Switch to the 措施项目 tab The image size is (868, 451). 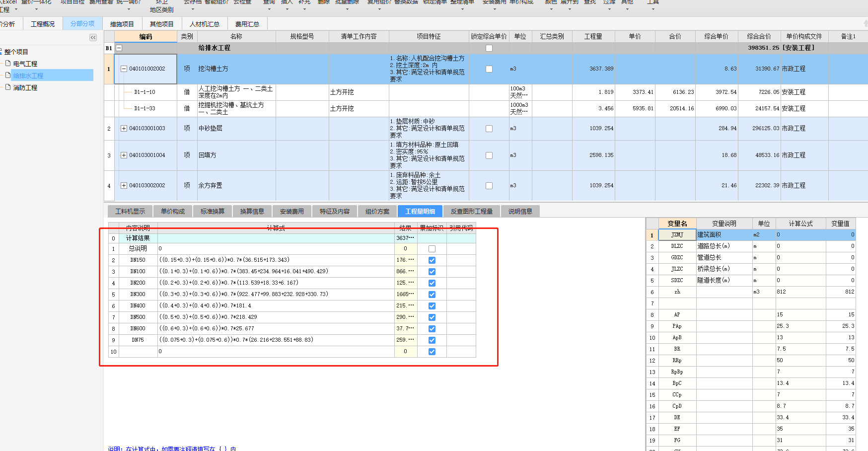[x=122, y=24]
